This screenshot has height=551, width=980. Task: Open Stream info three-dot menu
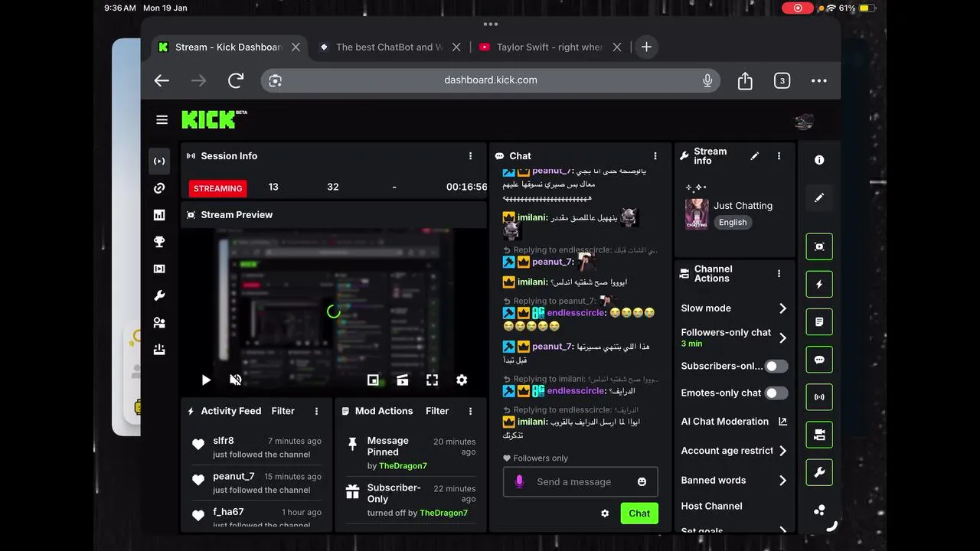(x=779, y=156)
